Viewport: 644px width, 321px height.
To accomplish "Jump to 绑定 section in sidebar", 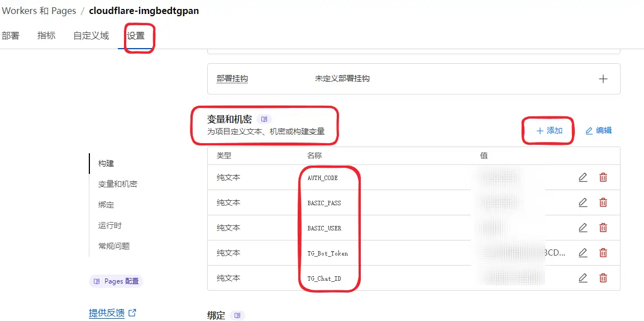I will 106,205.
